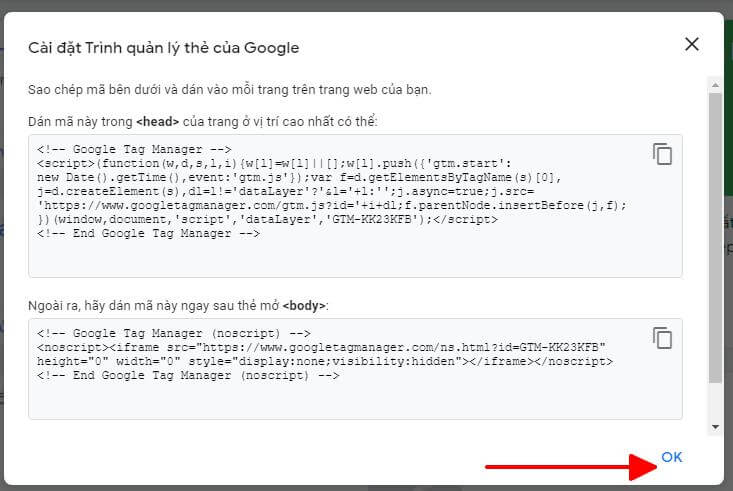Click the GTM-KK23KFB ID in the script snippet
This screenshot has width=733, height=491.
point(372,219)
